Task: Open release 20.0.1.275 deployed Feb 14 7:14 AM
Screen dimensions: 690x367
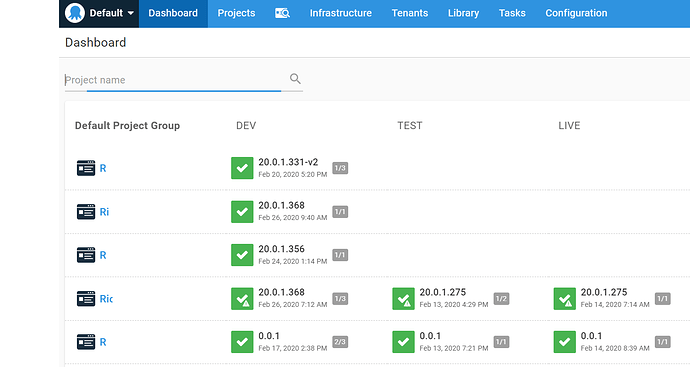Action: tap(604, 292)
